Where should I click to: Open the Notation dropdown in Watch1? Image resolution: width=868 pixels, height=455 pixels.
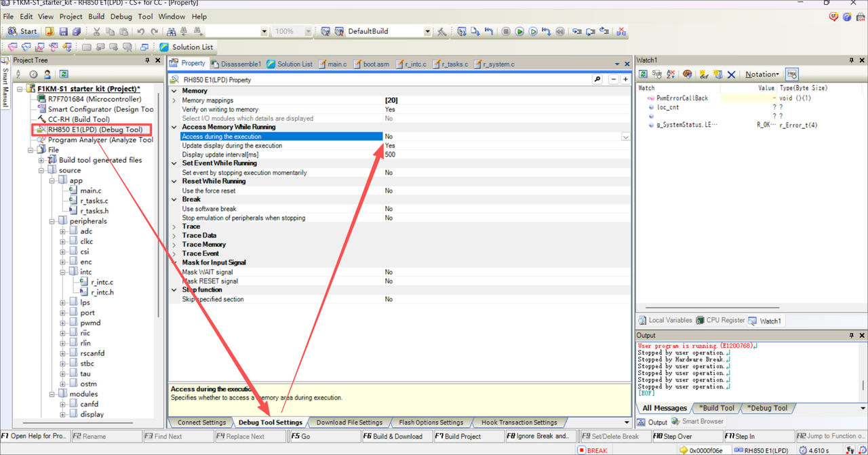point(762,74)
